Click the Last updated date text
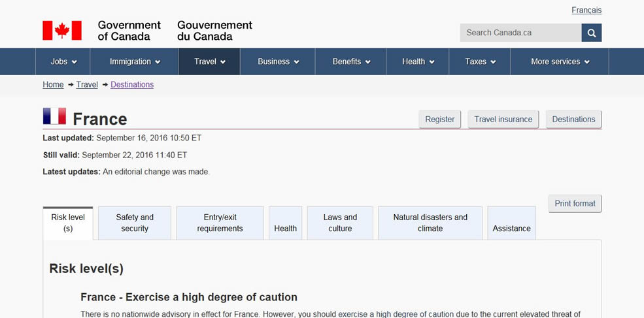The width and height of the screenshot is (644, 318). pyautogui.click(x=122, y=138)
